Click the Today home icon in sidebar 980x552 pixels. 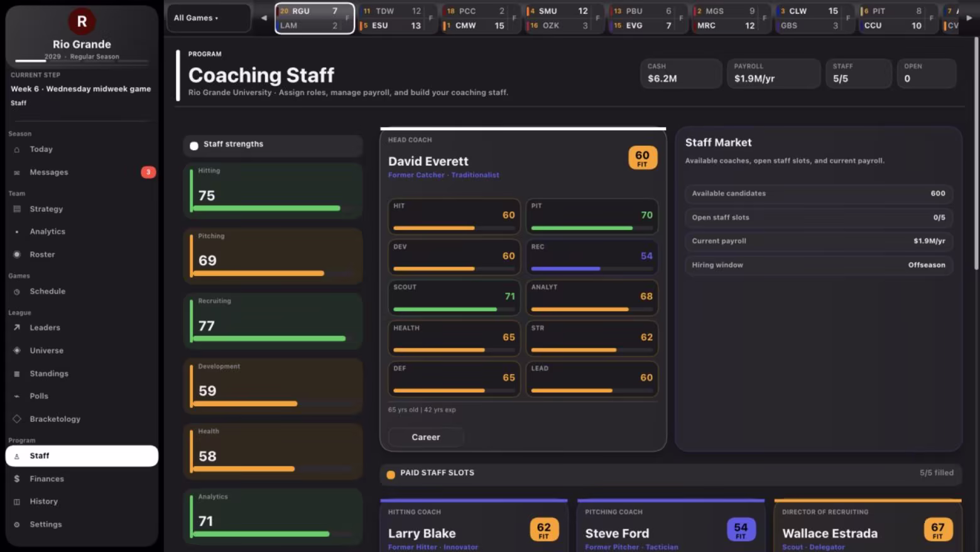tap(17, 150)
